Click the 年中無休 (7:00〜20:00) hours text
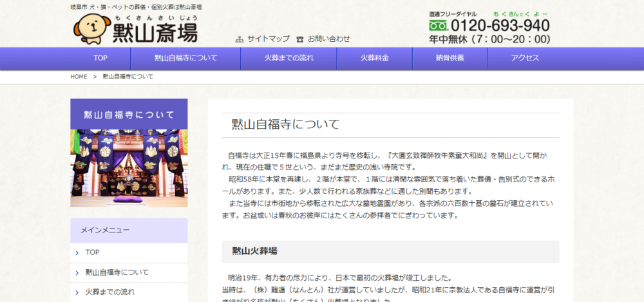The width and height of the screenshot is (644, 302). tap(489, 40)
